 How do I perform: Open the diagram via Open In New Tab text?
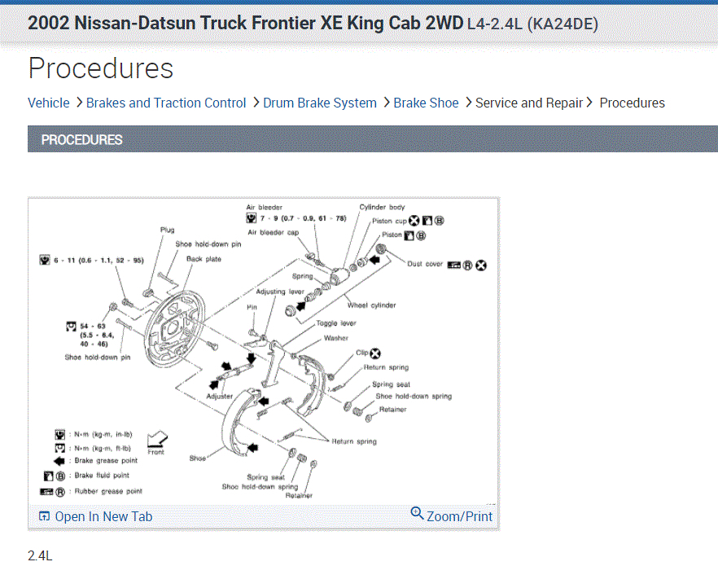pos(103,516)
